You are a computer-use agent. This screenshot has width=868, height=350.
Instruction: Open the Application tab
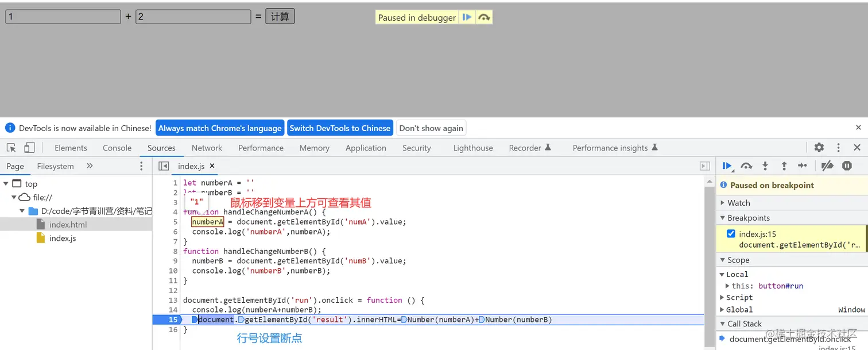[366, 148]
